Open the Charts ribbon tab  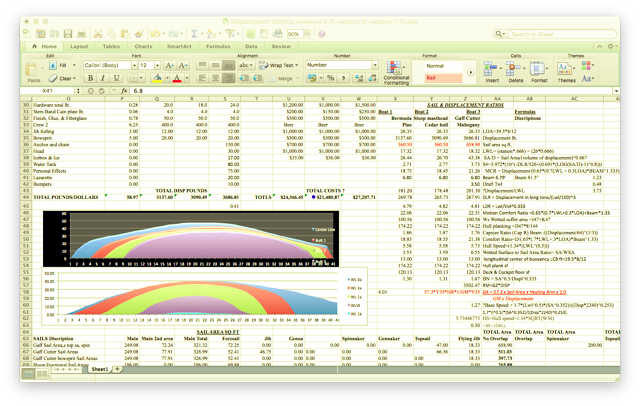(143, 46)
